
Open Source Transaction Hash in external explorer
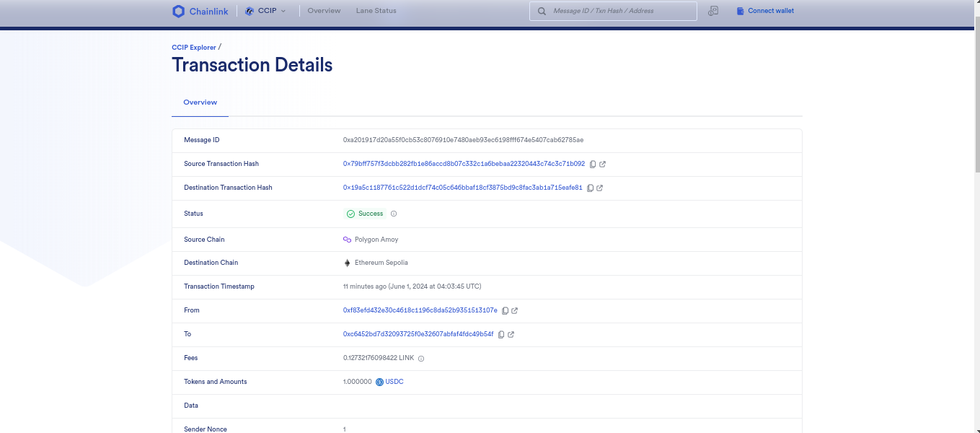pos(603,165)
